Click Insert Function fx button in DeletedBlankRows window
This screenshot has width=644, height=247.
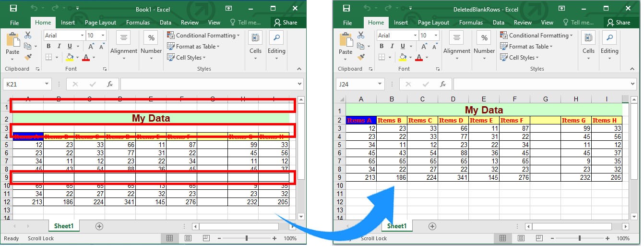[442, 84]
